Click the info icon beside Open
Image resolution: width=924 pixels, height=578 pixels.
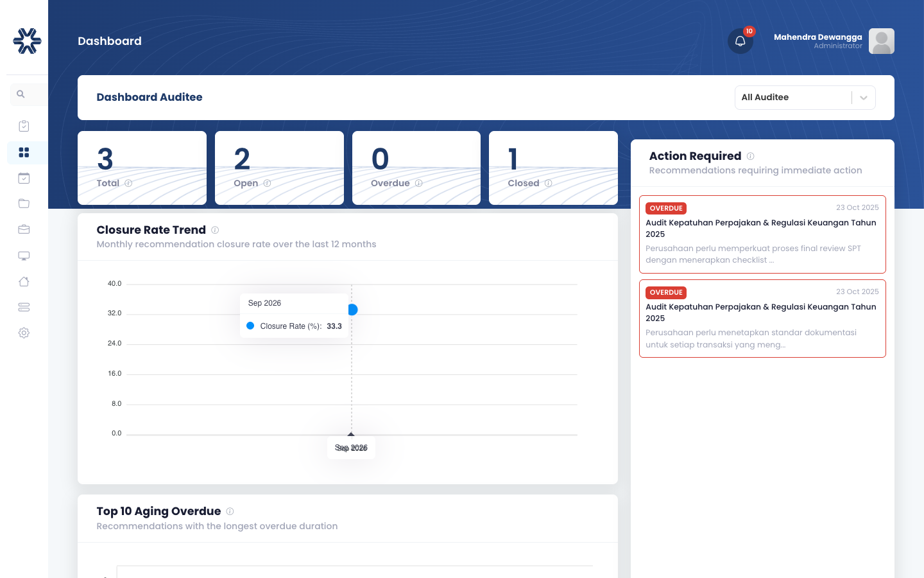coord(267,183)
